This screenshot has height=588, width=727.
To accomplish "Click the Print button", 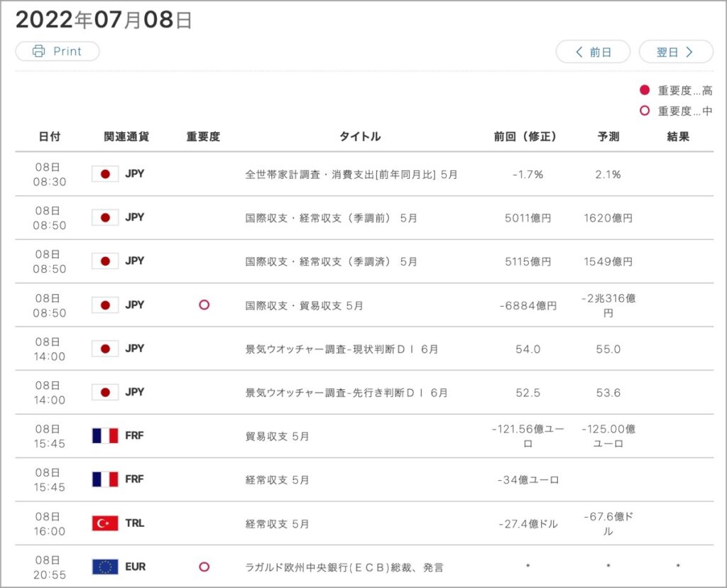I will point(58,51).
